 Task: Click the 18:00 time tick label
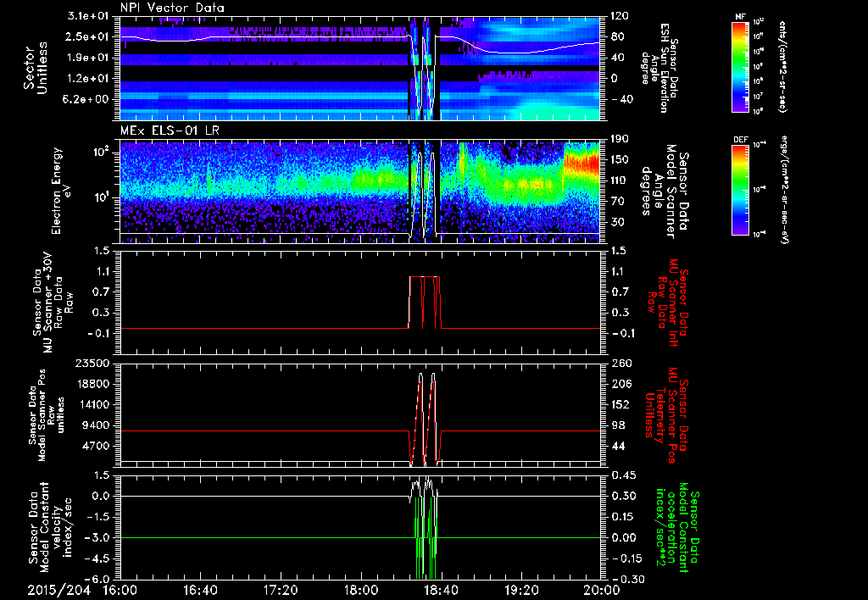(361, 591)
